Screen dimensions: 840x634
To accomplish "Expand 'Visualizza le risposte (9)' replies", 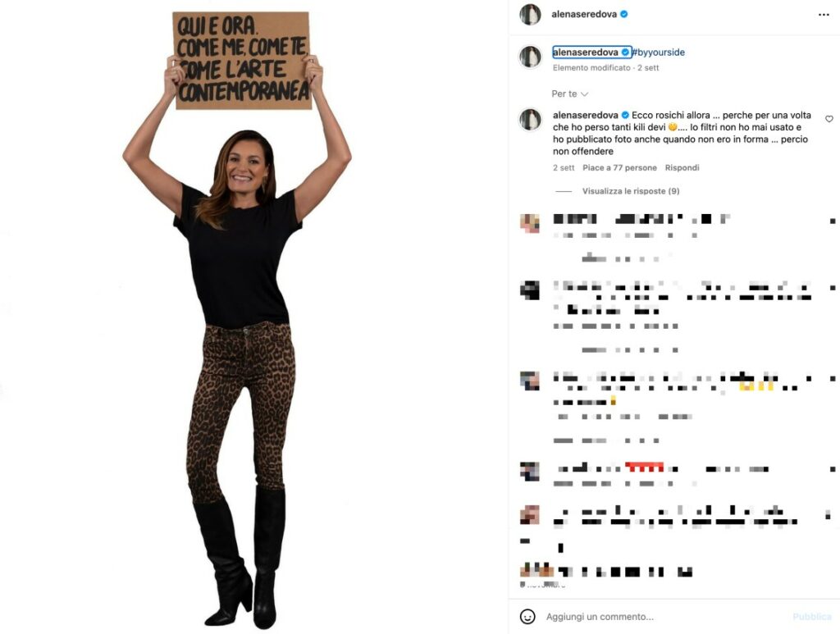I will [x=631, y=191].
